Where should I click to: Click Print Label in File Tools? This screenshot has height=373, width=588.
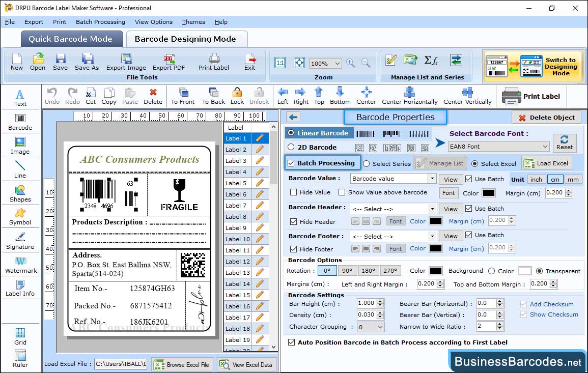point(214,62)
